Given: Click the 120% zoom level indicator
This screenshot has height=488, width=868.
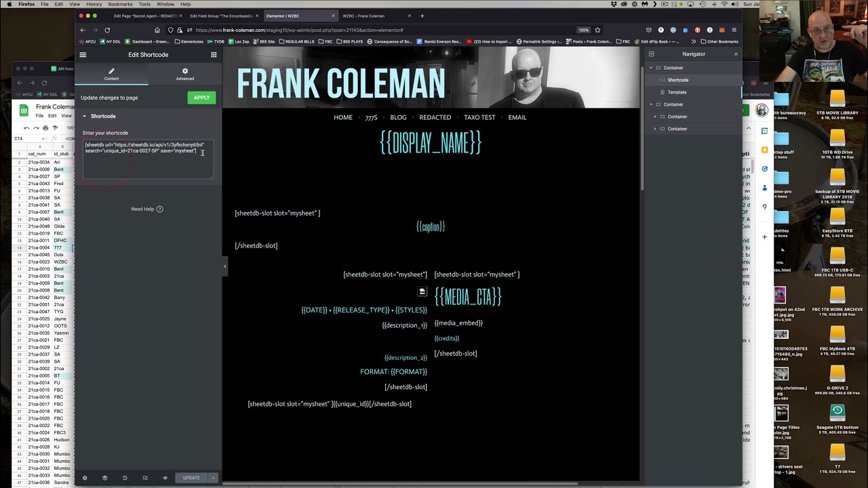Looking at the screenshot, I should 583,30.
